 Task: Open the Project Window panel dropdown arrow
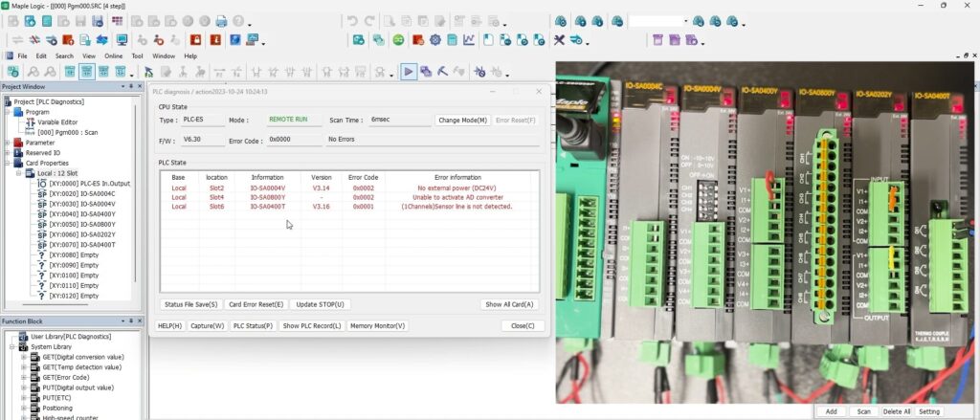[123, 86]
